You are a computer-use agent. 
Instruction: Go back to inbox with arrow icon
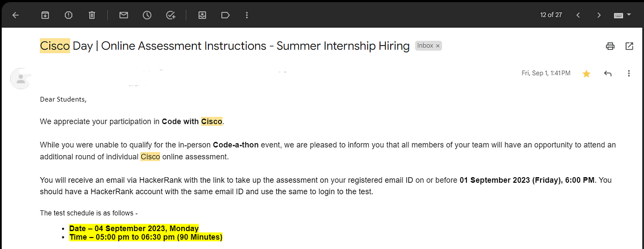point(16,15)
